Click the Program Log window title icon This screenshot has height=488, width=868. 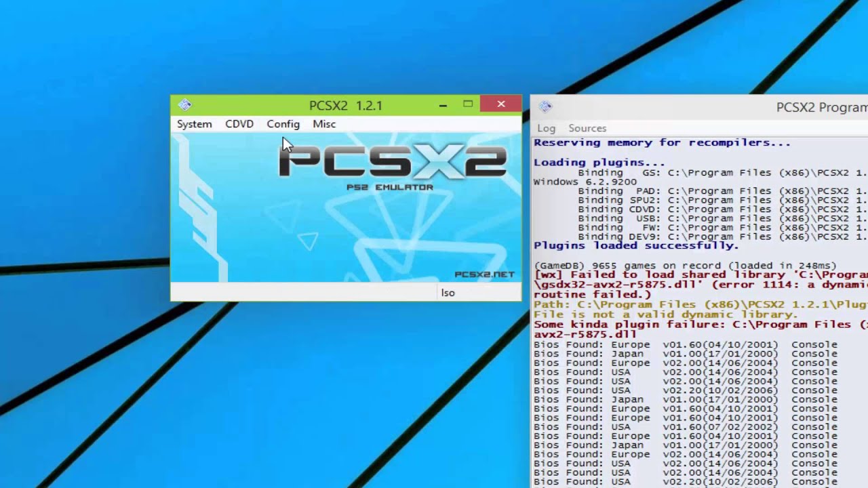545,106
